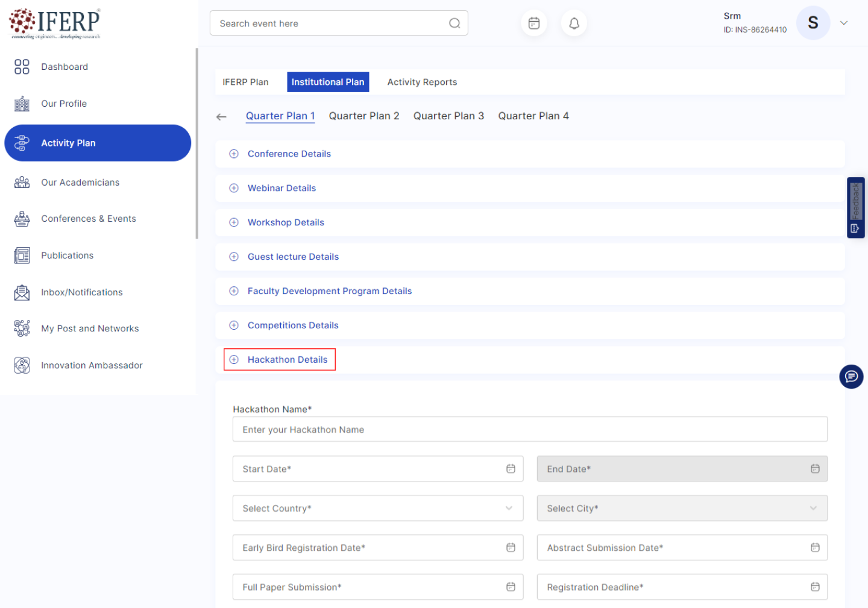Viewport: 868px width, 608px height.
Task: Open the user account dropdown chevron
Action: [844, 24]
